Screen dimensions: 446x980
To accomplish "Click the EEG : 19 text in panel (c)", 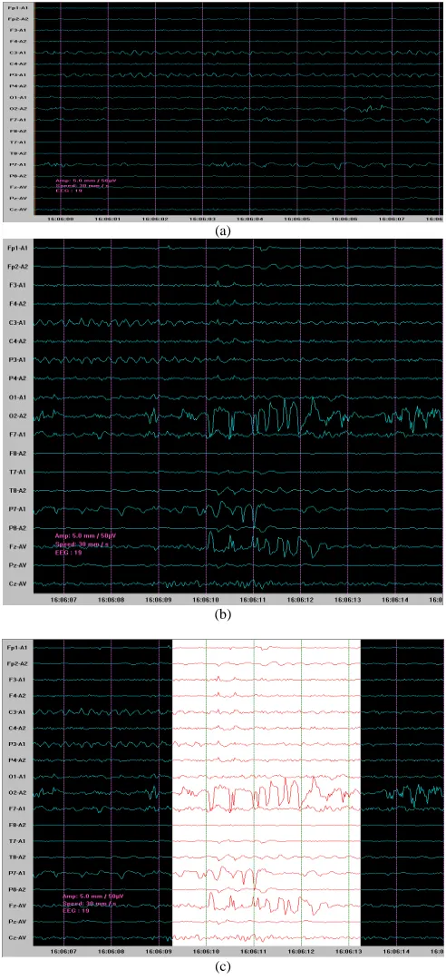I will click(75, 911).
